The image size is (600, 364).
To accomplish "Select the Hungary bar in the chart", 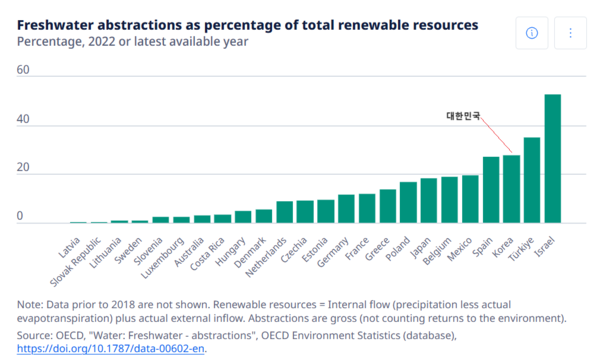I will [x=243, y=217].
